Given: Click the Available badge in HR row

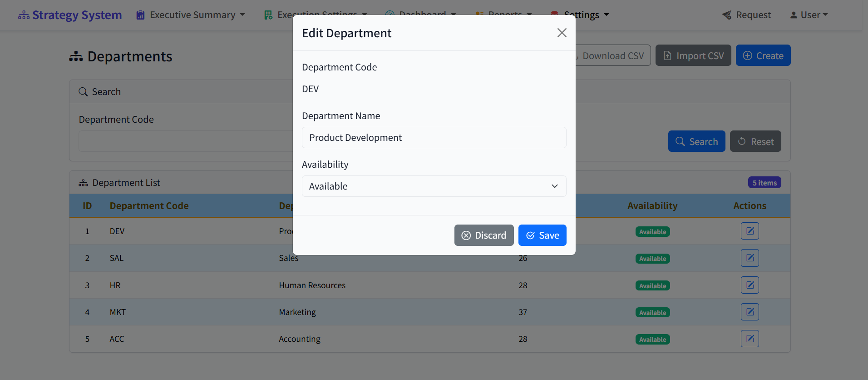Looking at the screenshot, I should click(x=652, y=286).
